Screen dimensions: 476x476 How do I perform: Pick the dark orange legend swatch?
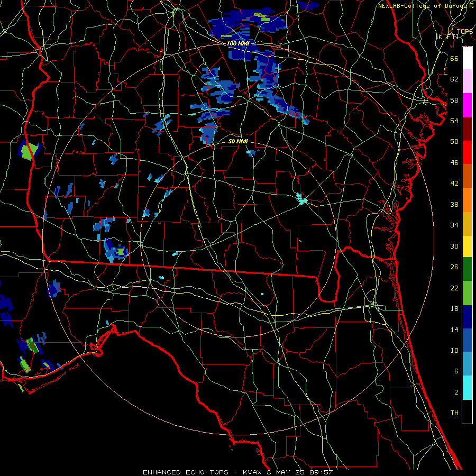pos(467,176)
